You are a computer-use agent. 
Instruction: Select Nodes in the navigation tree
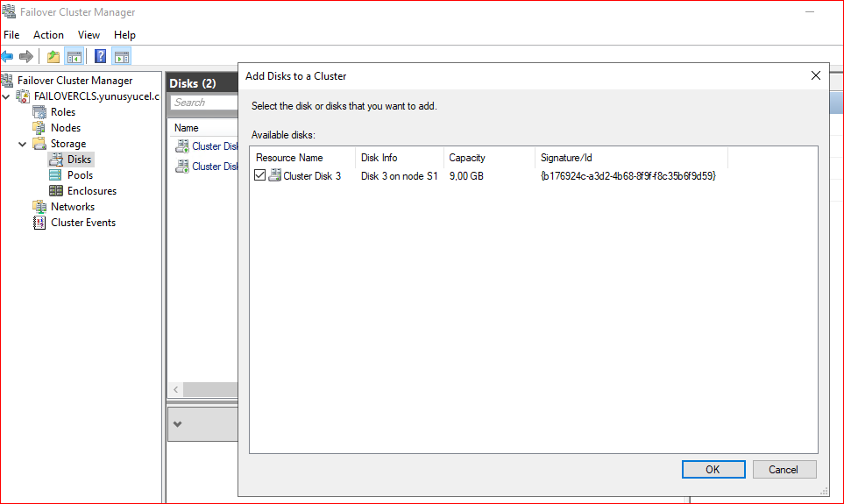point(66,128)
